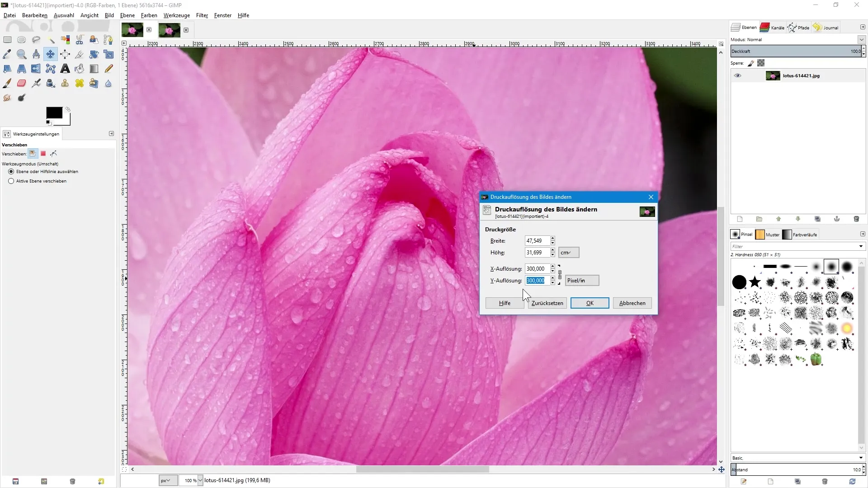Select the Ebene oder Hilfslinie auswählen option
The height and width of the screenshot is (488, 868).
[11, 172]
